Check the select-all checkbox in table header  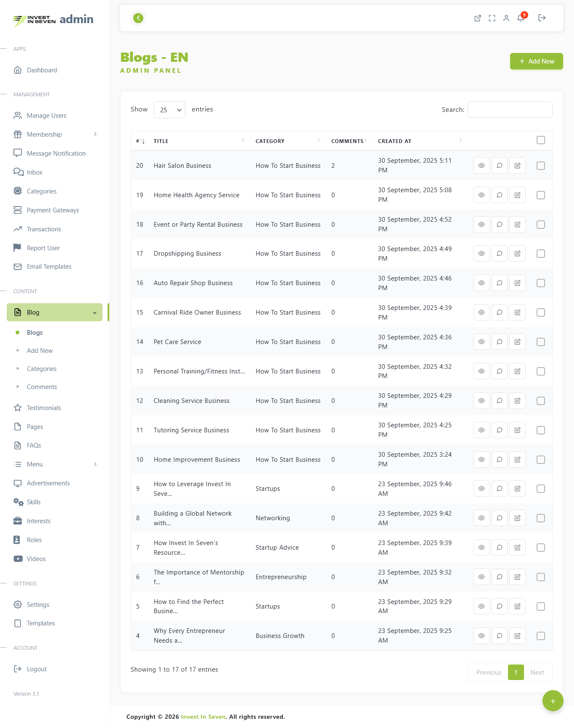[x=541, y=140]
